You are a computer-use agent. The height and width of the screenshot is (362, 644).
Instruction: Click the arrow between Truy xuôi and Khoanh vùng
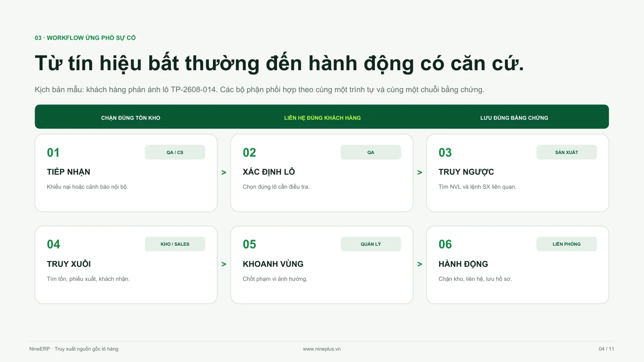(224, 264)
